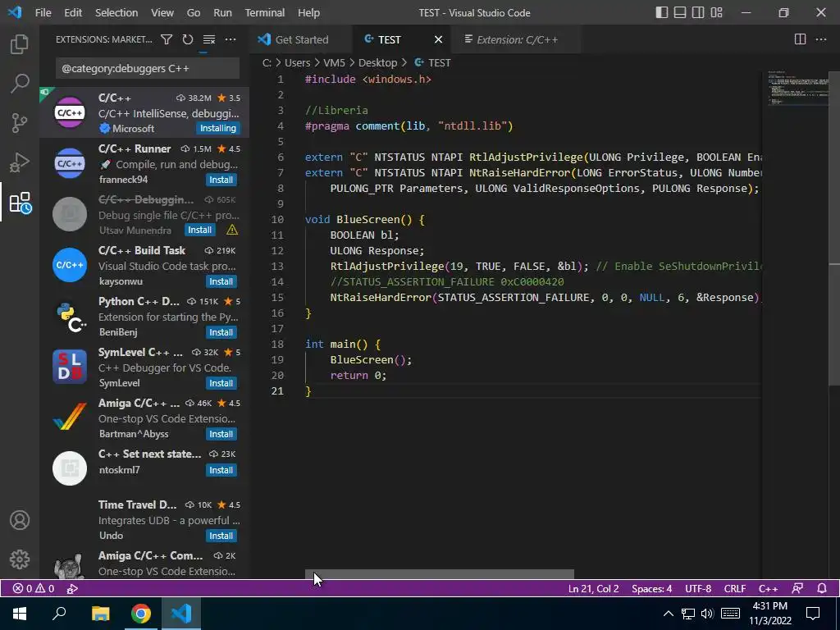Open the View menu
Viewport: 840px width, 630px height.
tap(162, 12)
